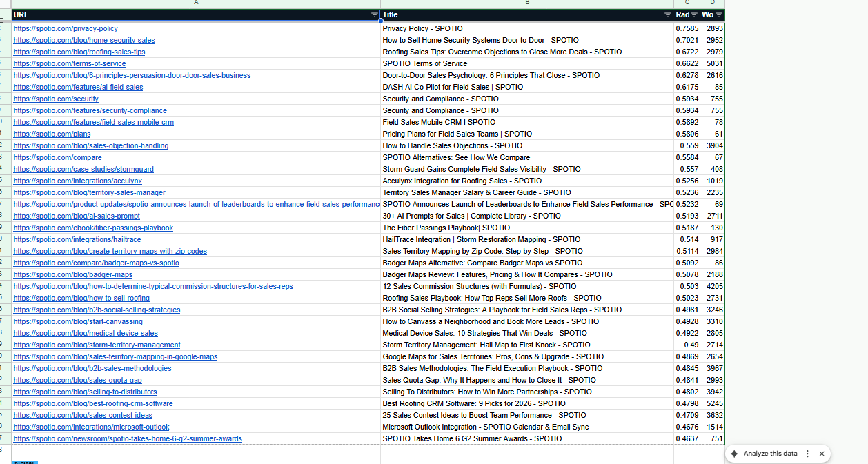The height and width of the screenshot is (464, 868).
Task: Select column B header
Action: [x=527, y=3]
